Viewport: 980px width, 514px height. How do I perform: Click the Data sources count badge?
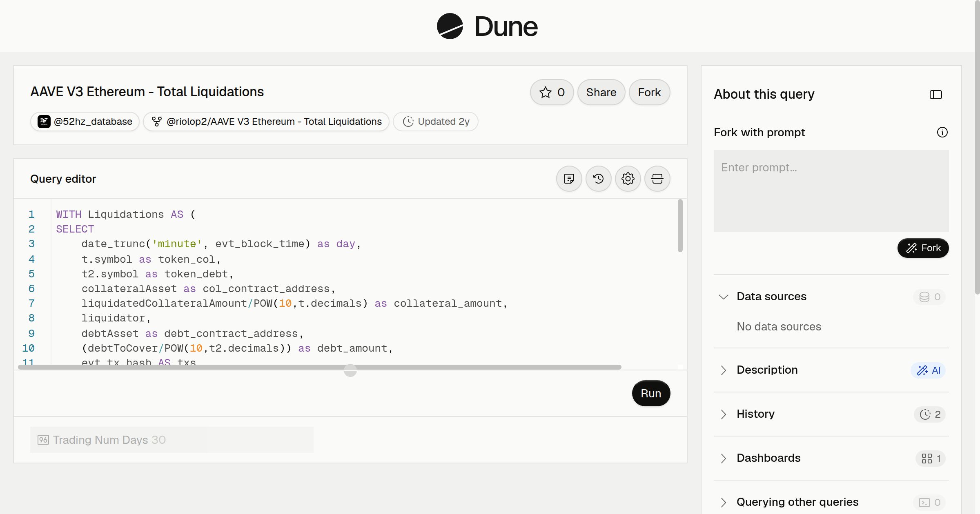(930, 297)
